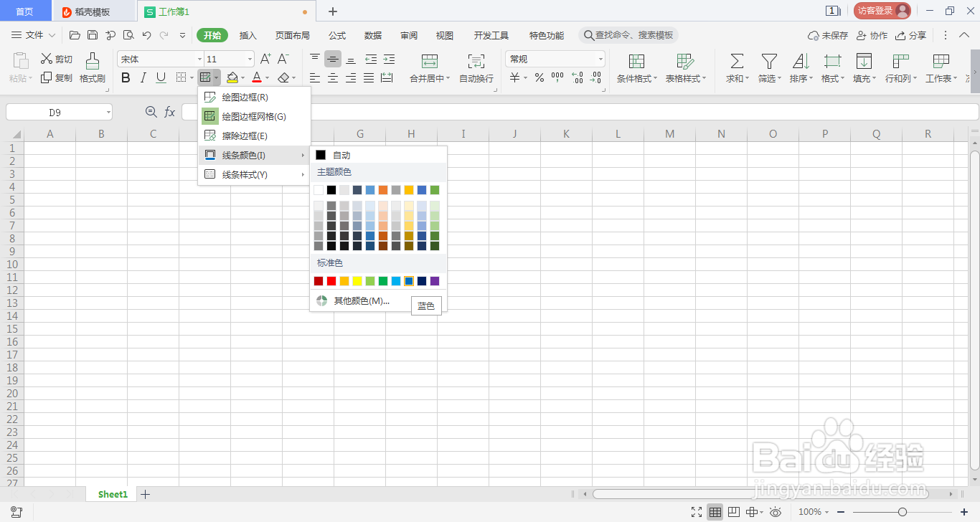Viewport: 980px width, 522px height.
Task: Toggle Italic formatting
Action: (x=143, y=77)
